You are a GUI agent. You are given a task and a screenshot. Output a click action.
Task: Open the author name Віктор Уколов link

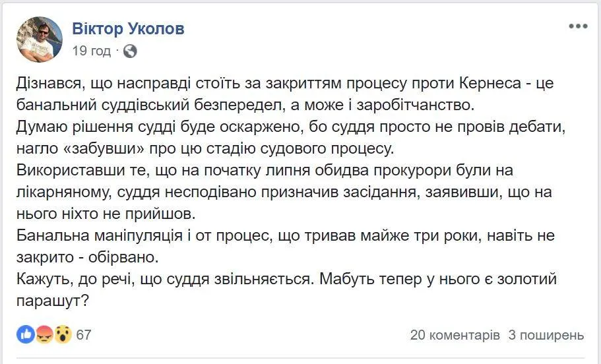click(128, 29)
